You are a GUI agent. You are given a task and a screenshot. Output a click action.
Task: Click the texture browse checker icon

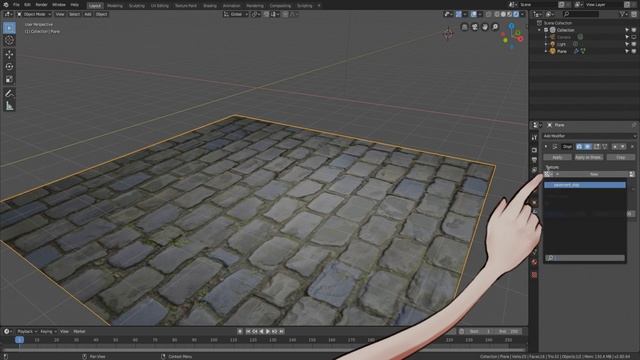(x=549, y=174)
